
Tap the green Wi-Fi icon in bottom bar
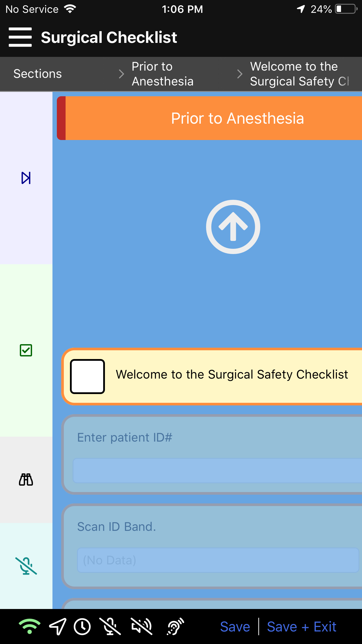[29, 626]
